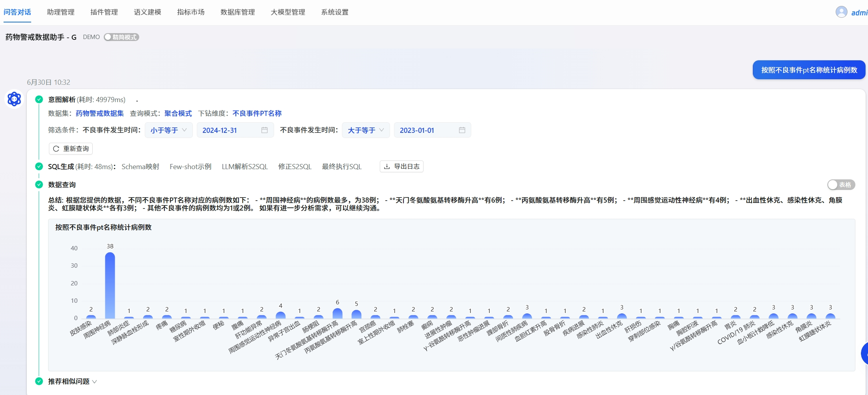This screenshot has width=868, height=395.
Task: Open calendar icon for 2023-01-01 date
Action: pyautogui.click(x=462, y=130)
